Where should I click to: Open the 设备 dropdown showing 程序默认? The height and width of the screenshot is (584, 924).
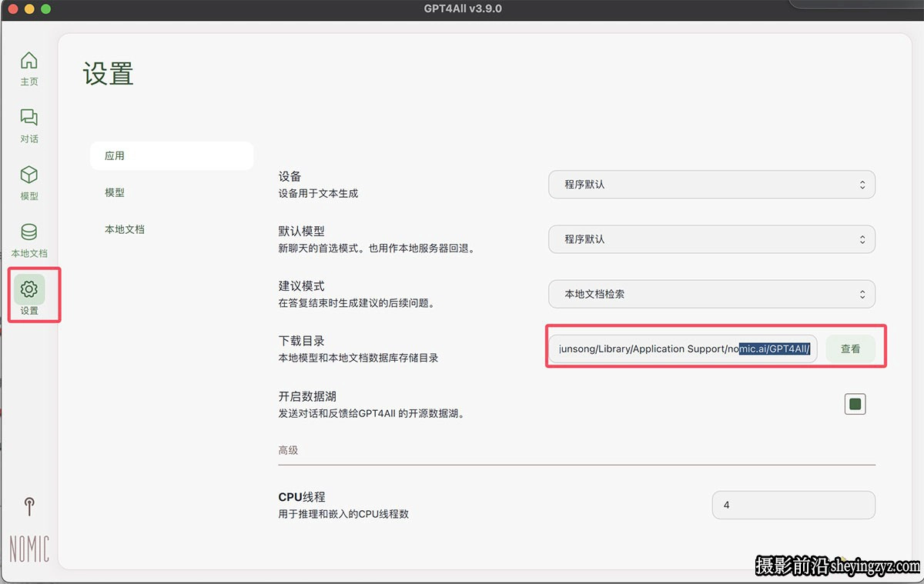point(711,185)
